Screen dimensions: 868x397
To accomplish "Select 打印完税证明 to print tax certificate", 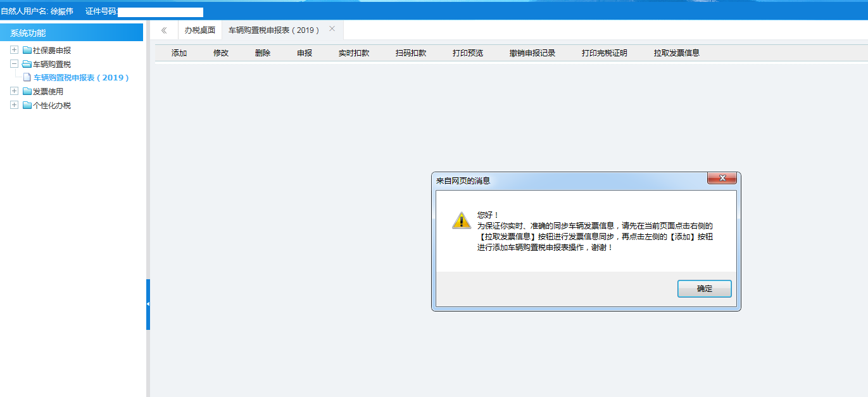I will pyautogui.click(x=606, y=53).
